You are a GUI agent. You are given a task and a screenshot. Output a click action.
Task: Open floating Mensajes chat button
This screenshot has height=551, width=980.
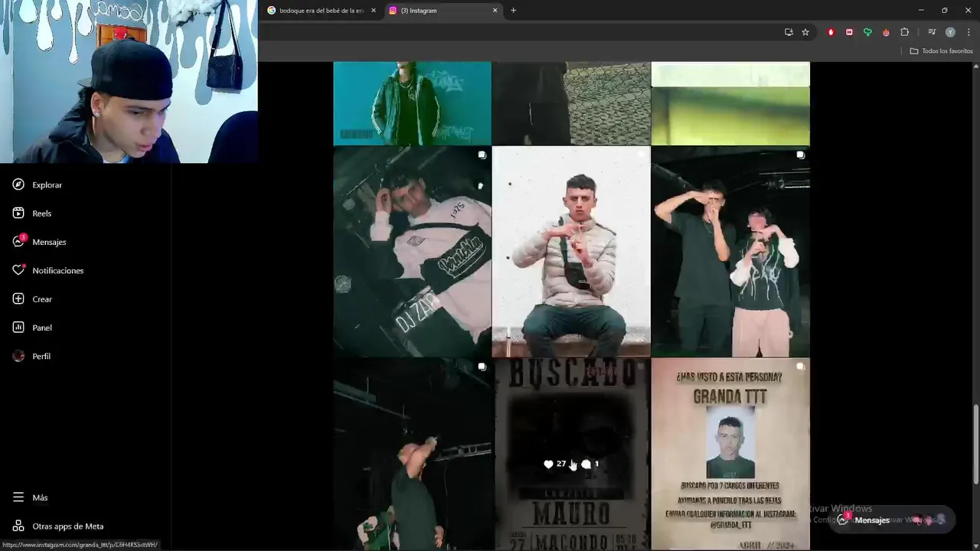pos(892,520)
